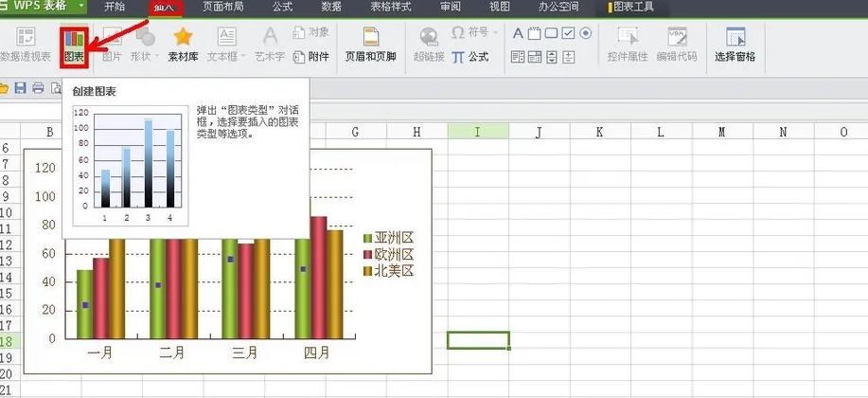Switch to the 视图 tab
Screen dimensions: 868x398
pos(500,7)
